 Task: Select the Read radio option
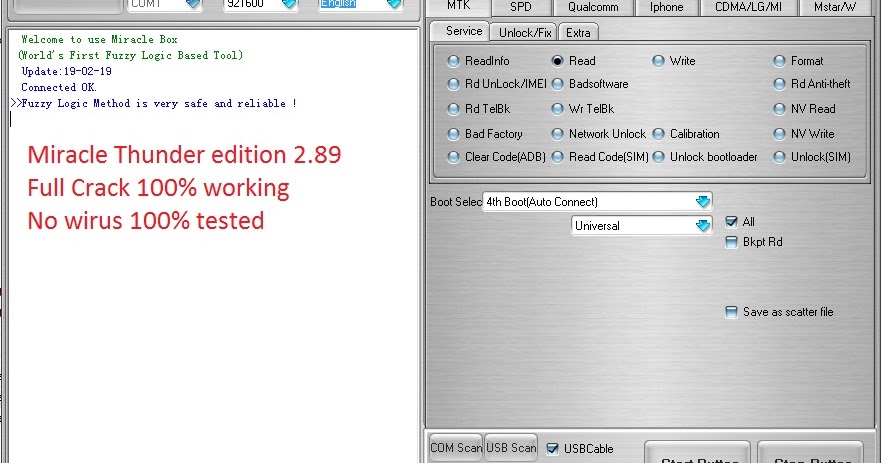(557, 61)
